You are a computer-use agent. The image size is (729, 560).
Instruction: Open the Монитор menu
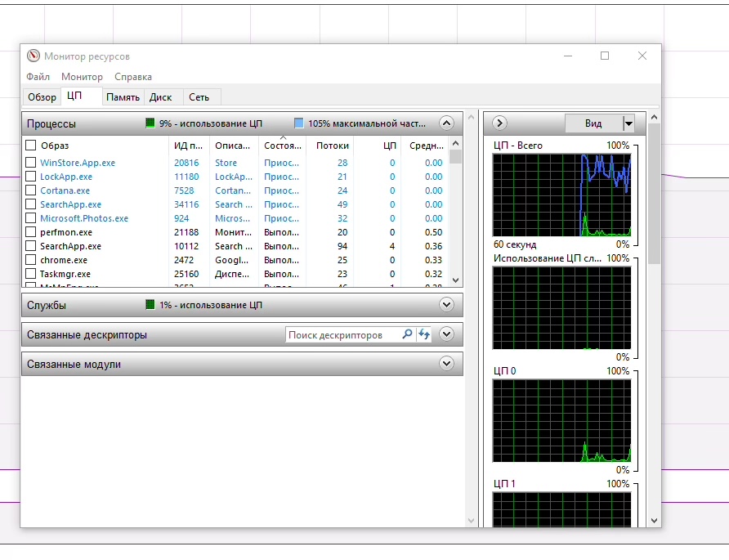pos(83,77)
